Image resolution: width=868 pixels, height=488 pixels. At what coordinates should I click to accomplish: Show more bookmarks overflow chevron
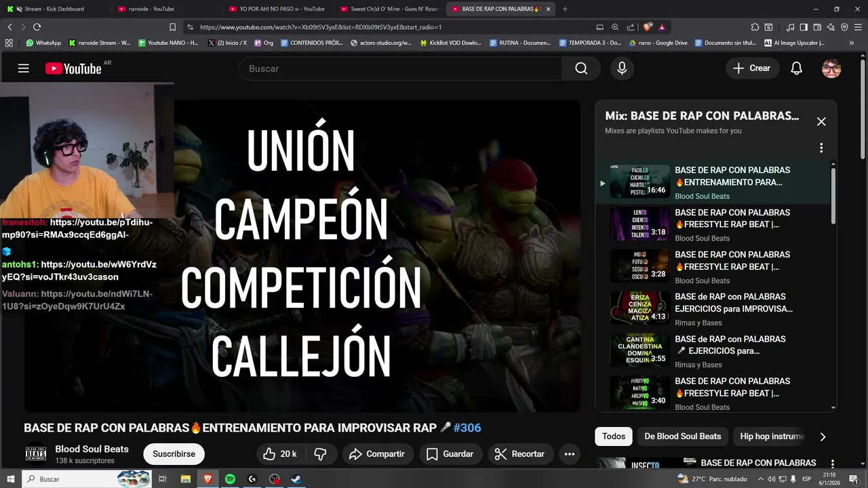pos(852,43)
